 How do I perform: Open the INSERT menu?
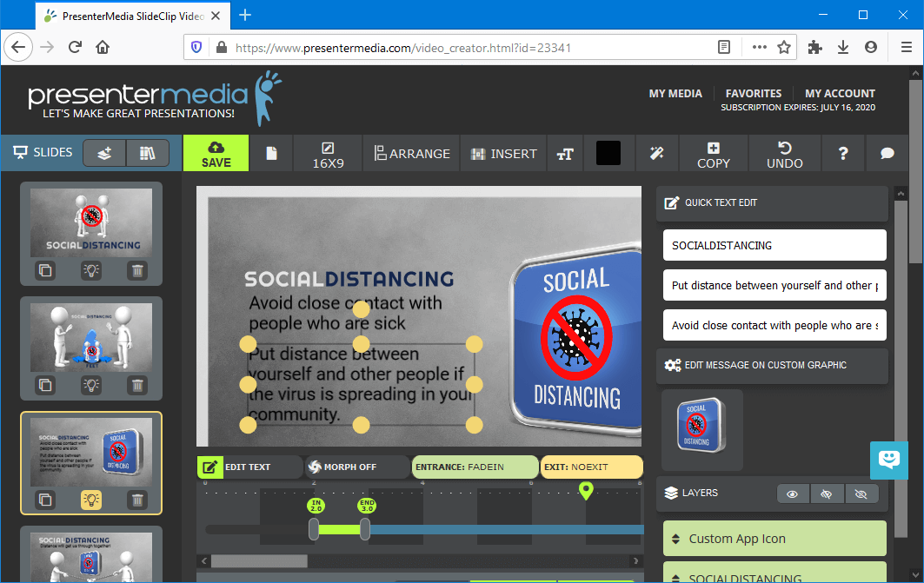pyautogui.click(x=503, y=154)
